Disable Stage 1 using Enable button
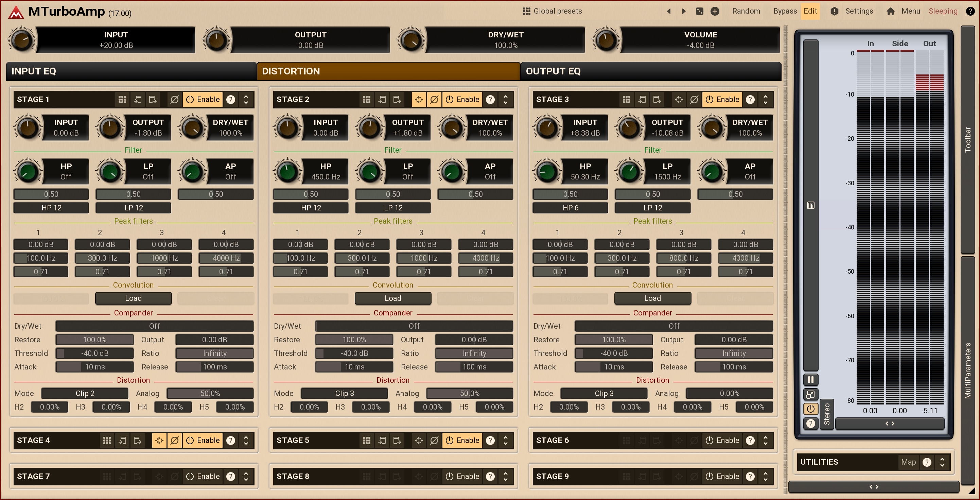This screenshot has height=500, width=980. tap(203, 100)
